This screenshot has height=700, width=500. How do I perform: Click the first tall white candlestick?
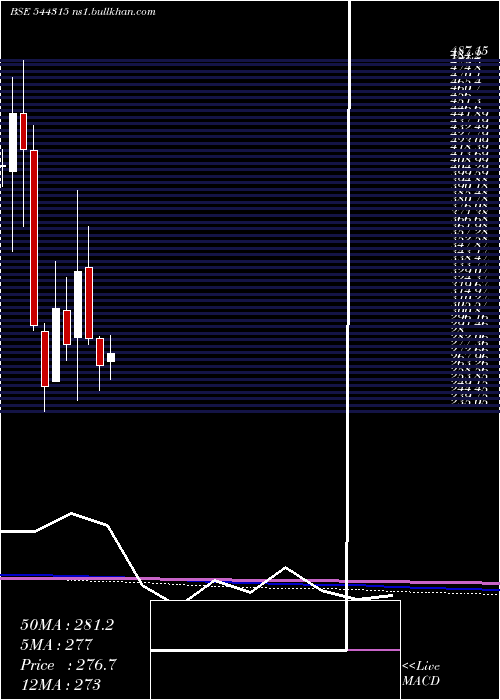[x=13, y=142]
